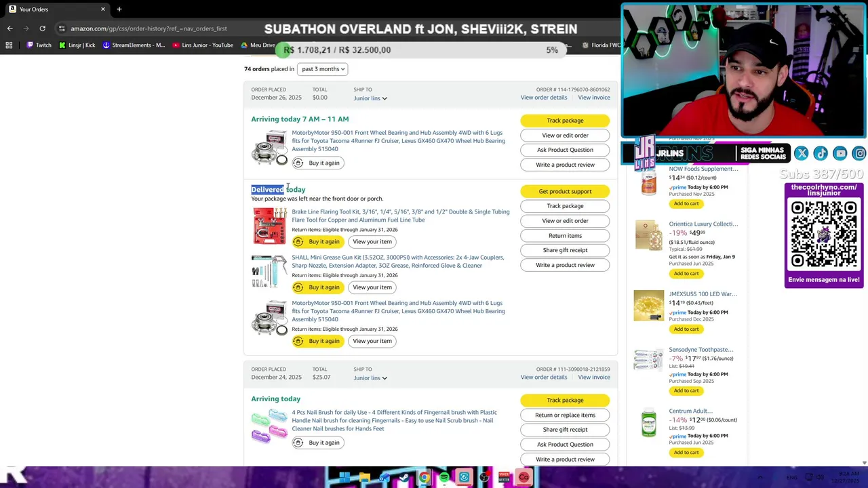
Task: Click the scrollbar down arrow
Action: click(x=864, y=463)
